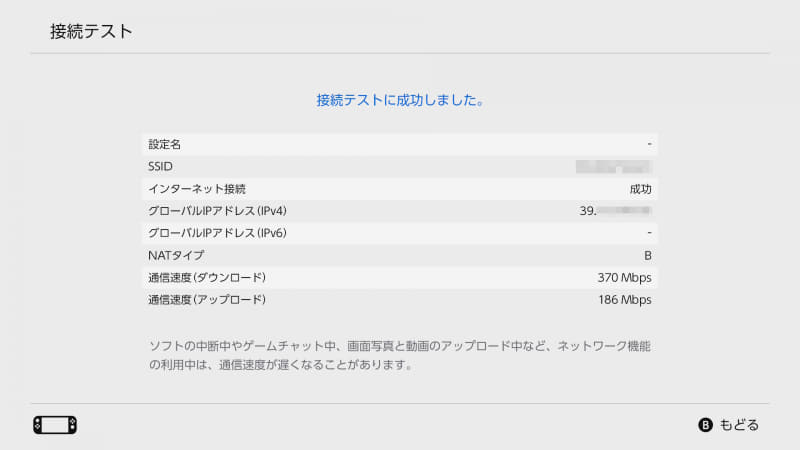Select the SSID row label
Viewport: 800px width, 450px height.
(160, 166)
